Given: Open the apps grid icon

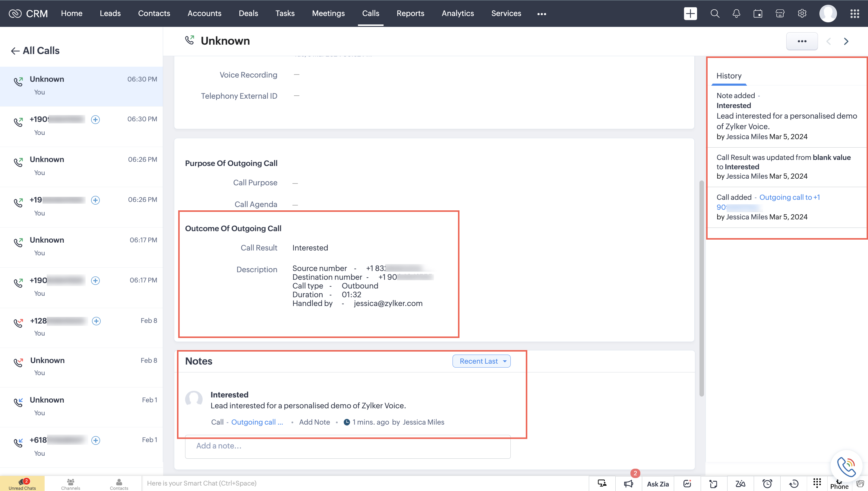Looking at the screenshot, I should tap(854, 14).
